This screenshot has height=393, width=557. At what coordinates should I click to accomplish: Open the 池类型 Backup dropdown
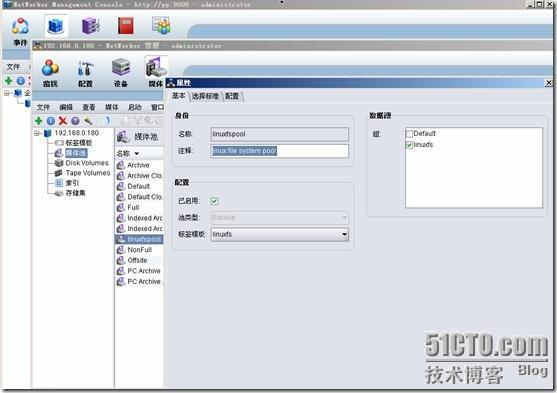tap(280, 217)
